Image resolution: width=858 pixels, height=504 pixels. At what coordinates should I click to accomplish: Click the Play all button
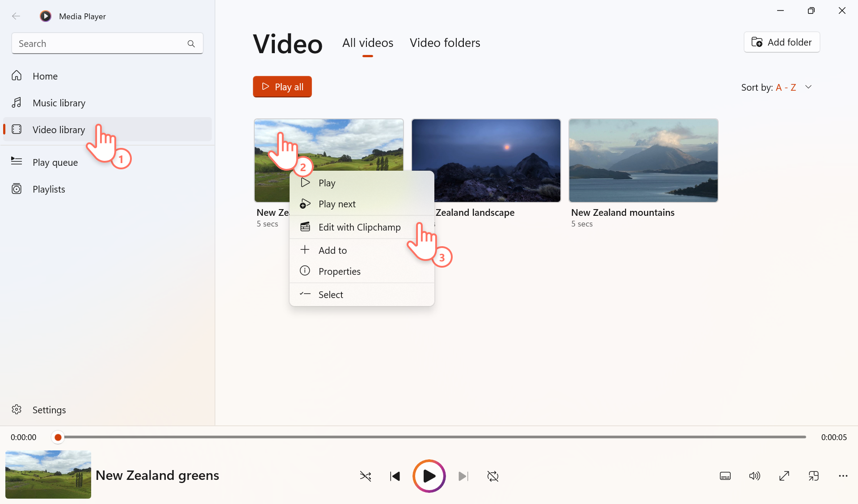coord(282,86)
